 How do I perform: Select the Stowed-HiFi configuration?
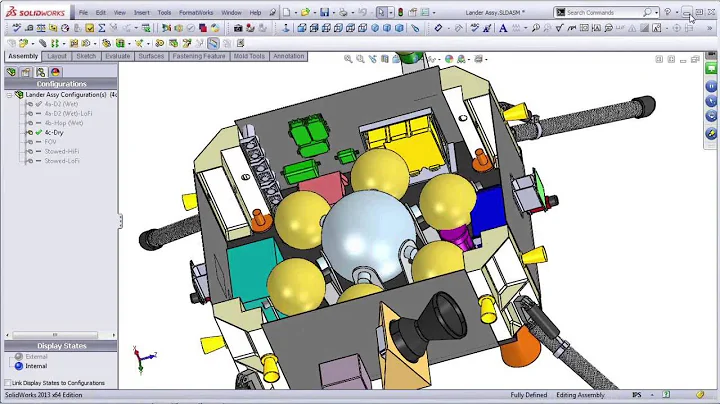pos(62,152)
